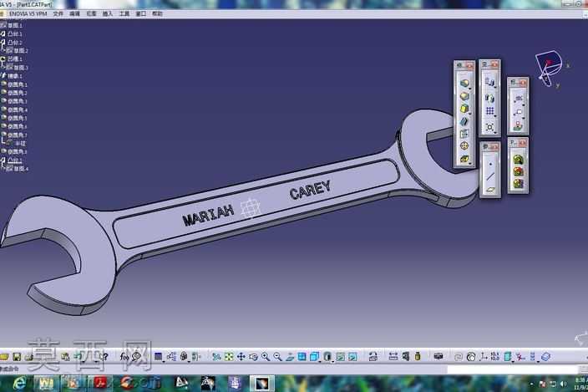Screen dimensions: 588x392
Task: Open the Formula f(x) tool
Action: coord(124,356)
